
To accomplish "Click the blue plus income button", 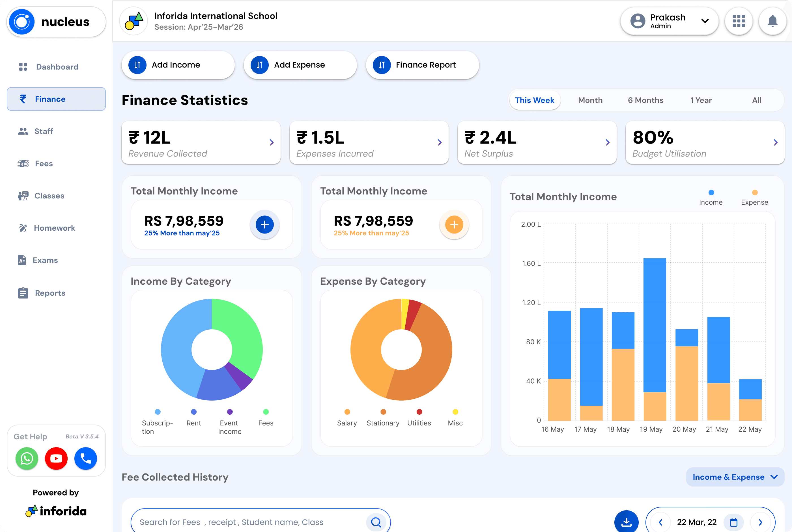I will [264, 224].
